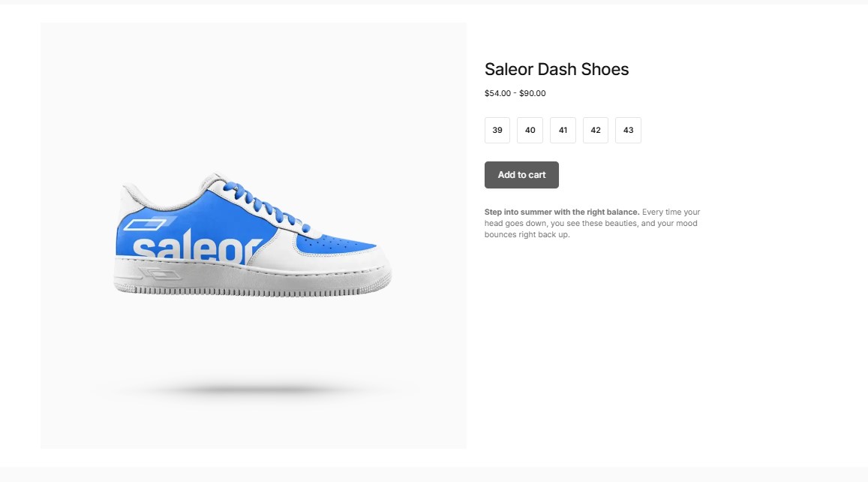This screenshot has height=482, width=868.
Task: Choose size 43 variant
Action: pos(628,130)
